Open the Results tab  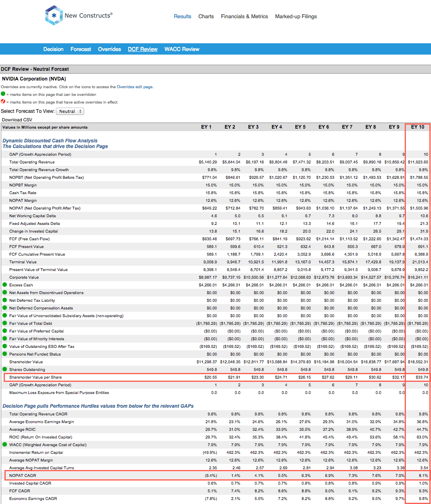183,17
